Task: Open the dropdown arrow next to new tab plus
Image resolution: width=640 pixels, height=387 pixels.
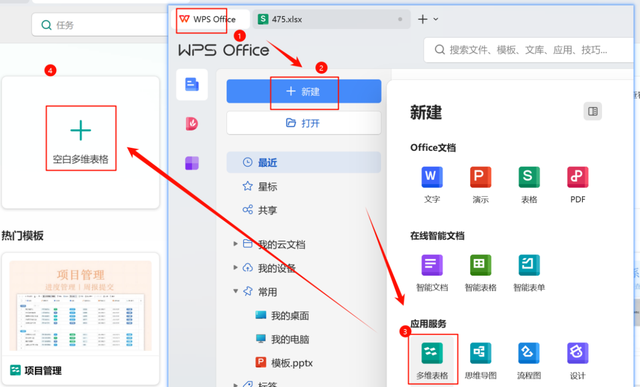Action: coord(436,19)
